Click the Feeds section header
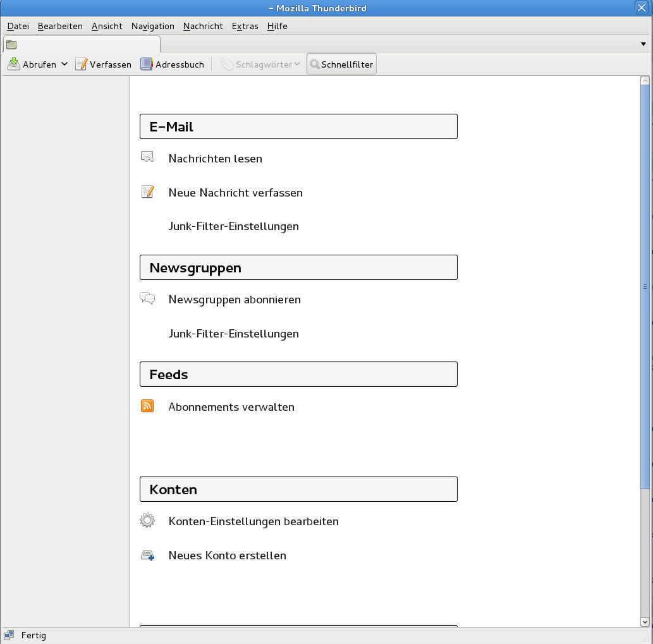Viewport: 653px width, 644px height. click(x=298, y=374)
